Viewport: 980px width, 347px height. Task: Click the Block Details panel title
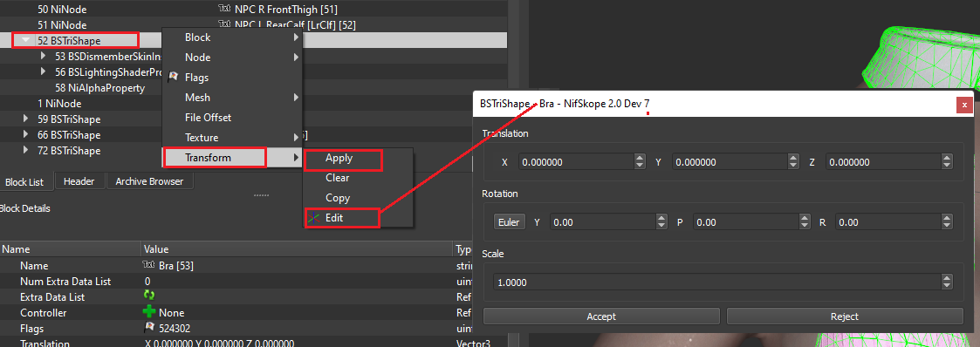(25, 208)
